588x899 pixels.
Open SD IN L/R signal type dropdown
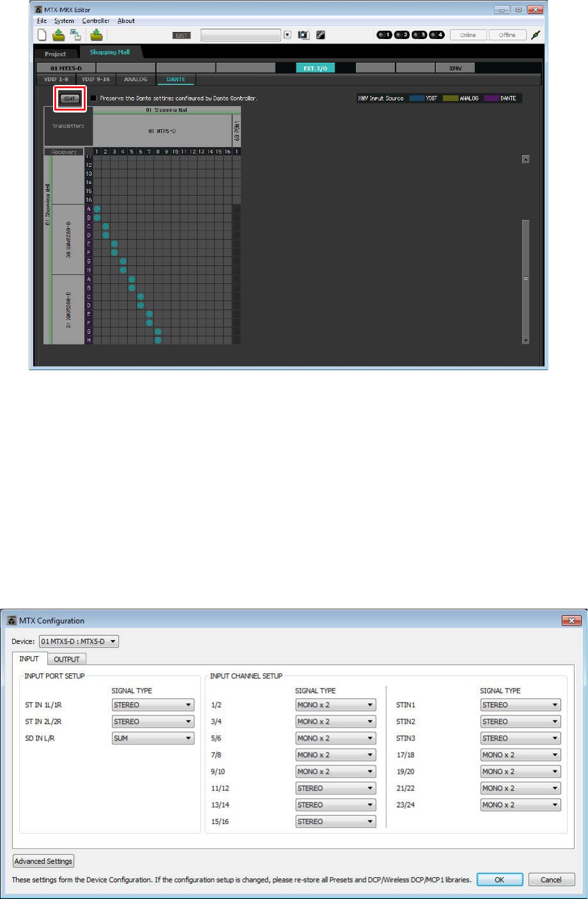point(153,738)
